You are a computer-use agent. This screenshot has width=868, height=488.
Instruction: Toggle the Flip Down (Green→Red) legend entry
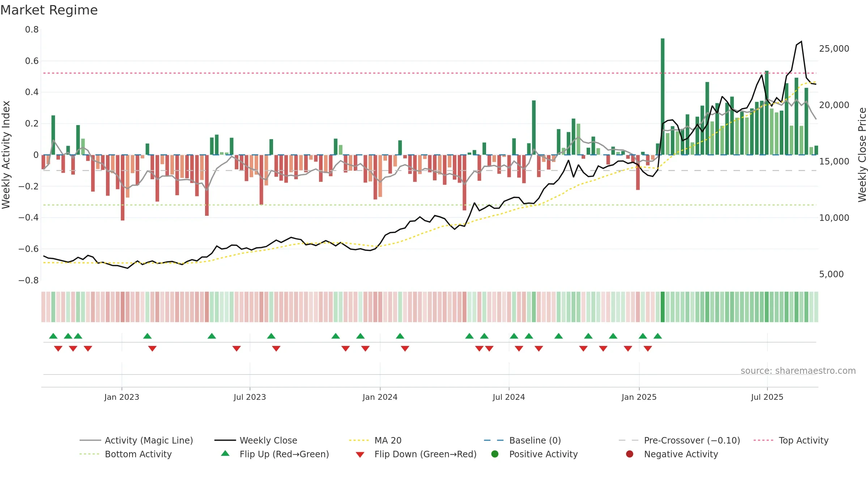416,454
